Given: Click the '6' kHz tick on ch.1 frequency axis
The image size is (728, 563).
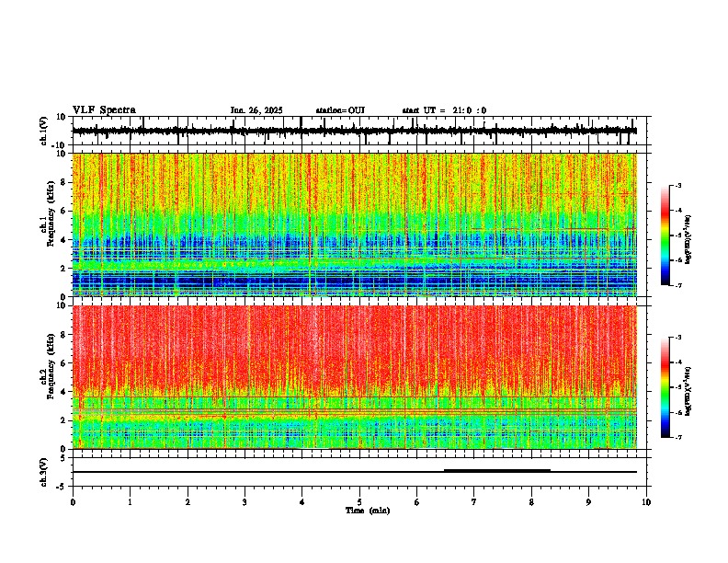Looking at the screenshot, I should click(x=63, y=211).
